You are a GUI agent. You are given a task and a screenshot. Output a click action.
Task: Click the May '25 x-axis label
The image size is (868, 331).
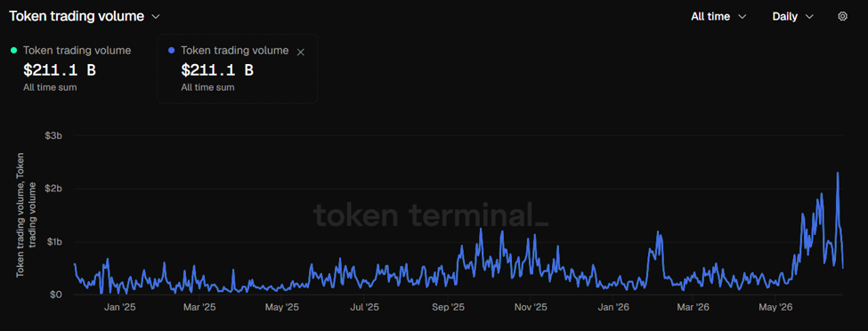point(283,307)
